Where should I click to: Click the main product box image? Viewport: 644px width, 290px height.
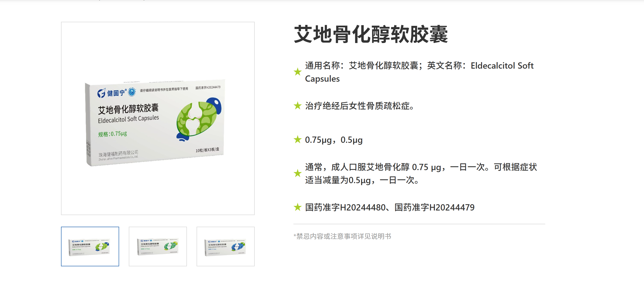158,118
